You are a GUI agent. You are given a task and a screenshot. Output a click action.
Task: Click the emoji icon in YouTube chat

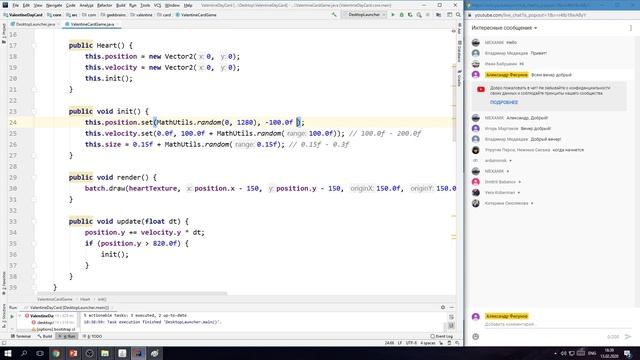coord(476,336)
